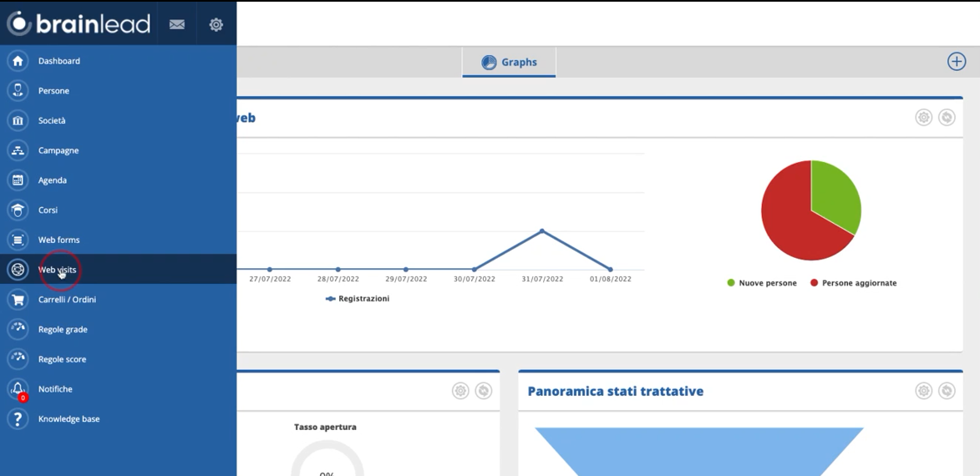This screenshot has height=476, width=980.
Task: Open settings of the web registrations panel
Action: coord(924,118)
